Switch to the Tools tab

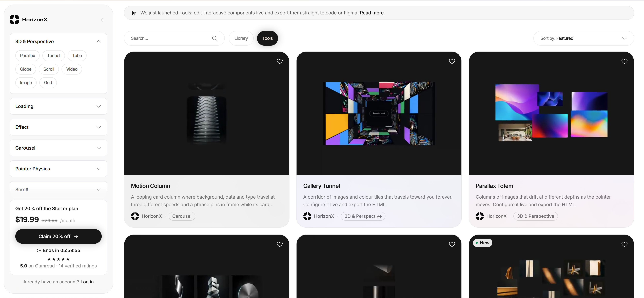point(267,38)
